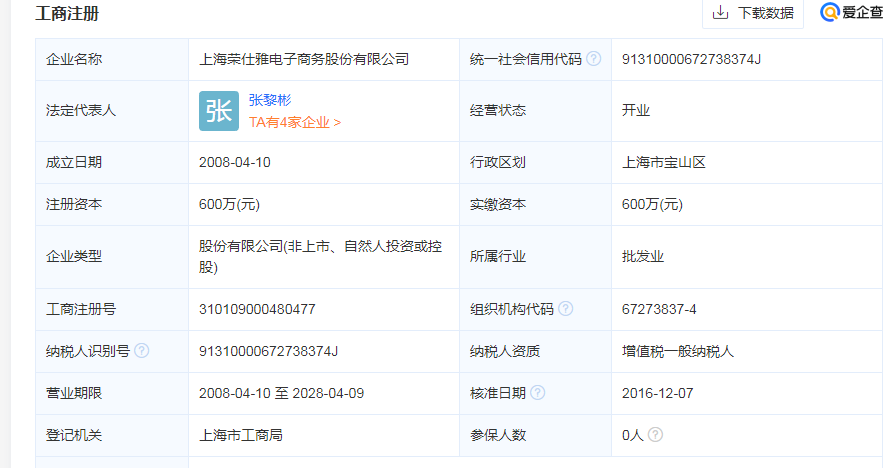Select taxpayer qualification 增值税一般纳税人
This screenshot has height=468, width=887.
[x=678, y=351]
